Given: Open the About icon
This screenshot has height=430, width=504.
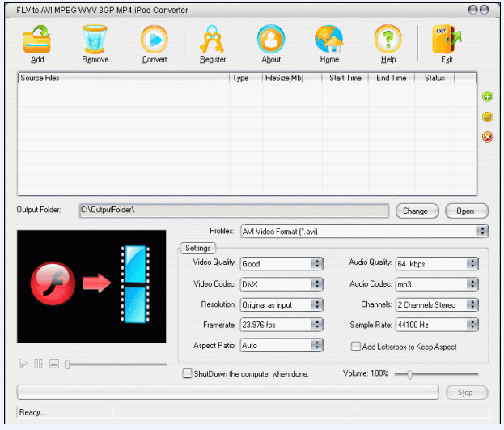Looking at the screenshot, I should point(271,39).
